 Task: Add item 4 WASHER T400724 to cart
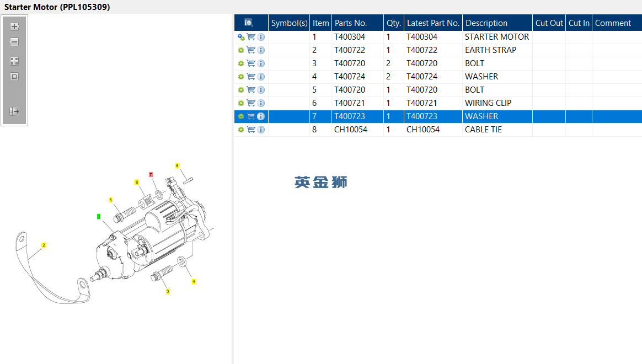click(x=251, y=77)
